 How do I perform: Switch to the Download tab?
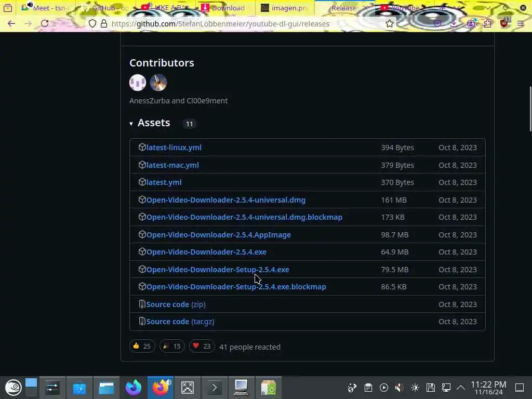225,7
